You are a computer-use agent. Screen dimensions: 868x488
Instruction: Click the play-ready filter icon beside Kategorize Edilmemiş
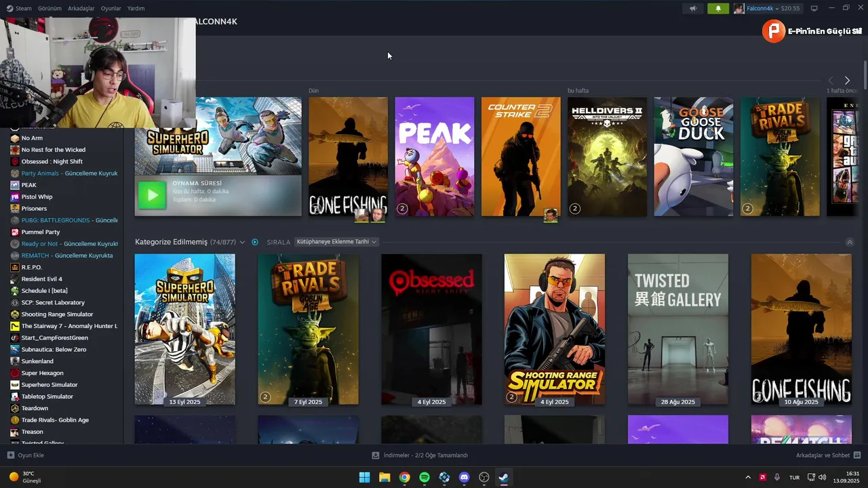click(x=255, y=242)
